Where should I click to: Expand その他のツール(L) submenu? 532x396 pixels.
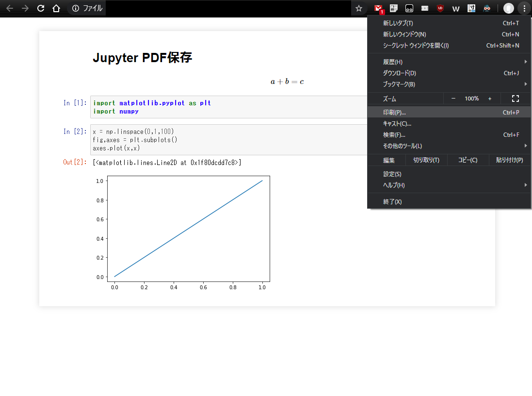pos(449,146)
